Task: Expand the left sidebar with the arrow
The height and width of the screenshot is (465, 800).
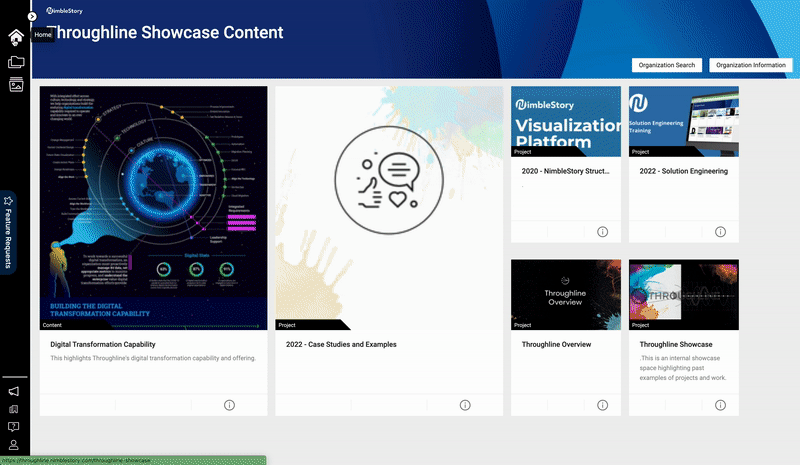Action: (x=32, y=16)
